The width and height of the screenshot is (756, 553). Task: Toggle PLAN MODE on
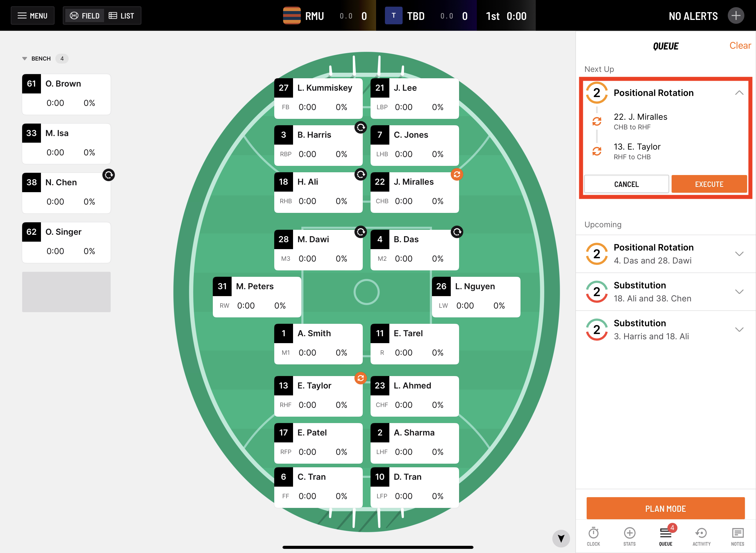pyautogui.click(x=665, y=508)
